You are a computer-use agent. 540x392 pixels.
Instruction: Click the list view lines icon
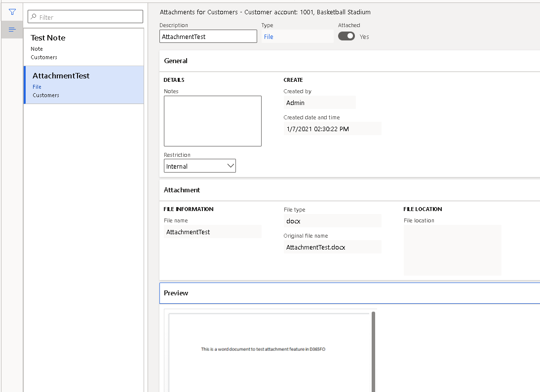12,30
